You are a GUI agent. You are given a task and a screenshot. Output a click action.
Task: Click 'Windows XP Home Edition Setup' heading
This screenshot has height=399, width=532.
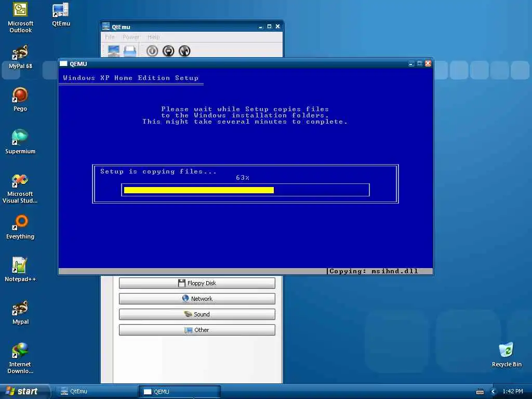point(130,78)
